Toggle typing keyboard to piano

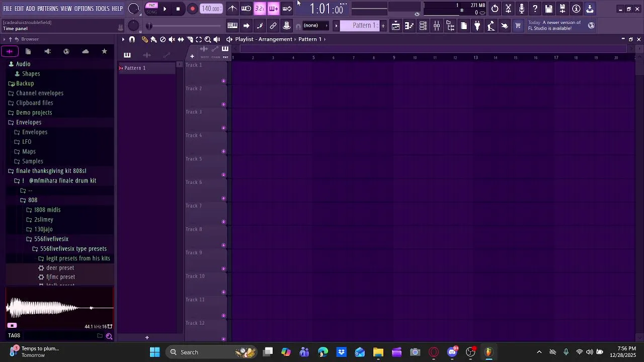[x=232, y=26]
